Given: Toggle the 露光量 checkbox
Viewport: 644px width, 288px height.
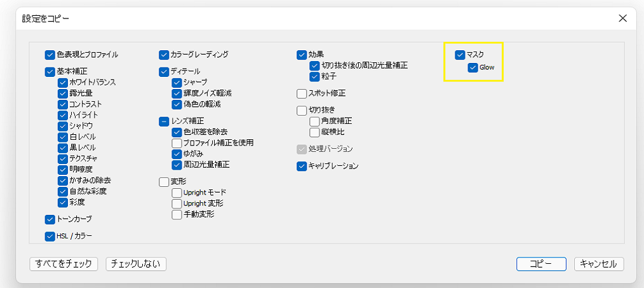Looking at the screenshot, I should point(63,93).
